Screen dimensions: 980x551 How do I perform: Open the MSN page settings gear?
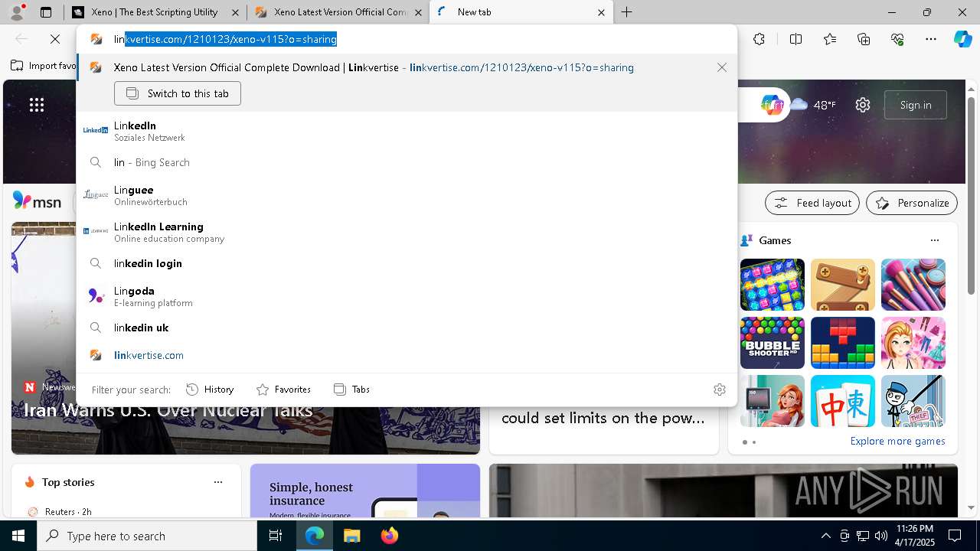[x=863, y=105]
